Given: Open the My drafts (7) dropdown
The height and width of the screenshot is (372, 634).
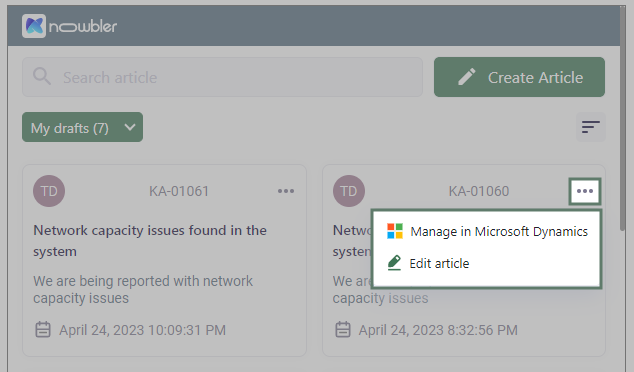Looking at the screenshot, I should 82,127.
